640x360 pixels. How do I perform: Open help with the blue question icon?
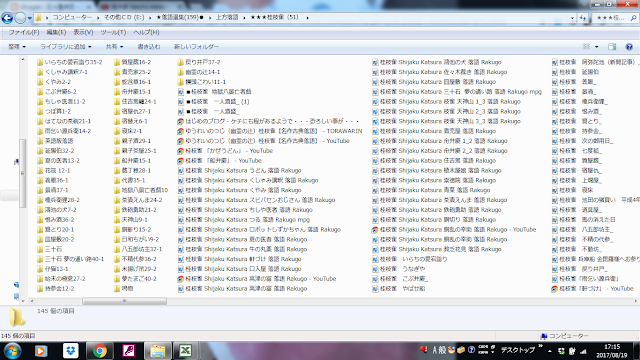point(629,47)
